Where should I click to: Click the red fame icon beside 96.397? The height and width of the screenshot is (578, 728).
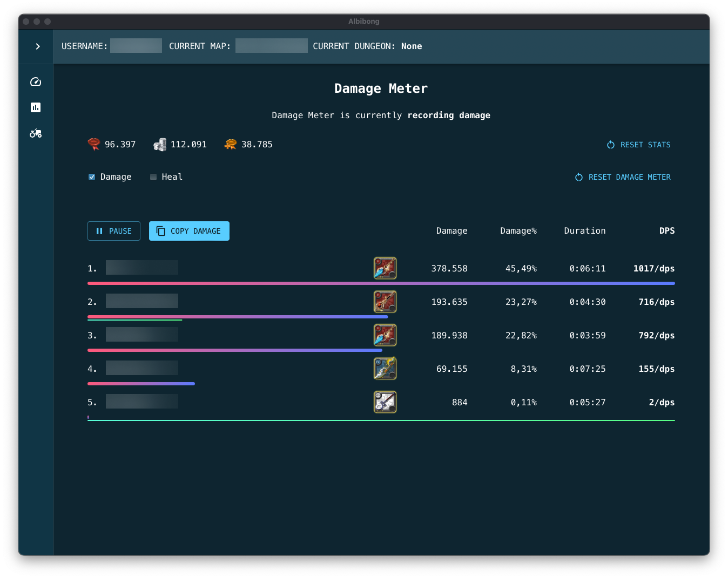[x=94, y=144]
